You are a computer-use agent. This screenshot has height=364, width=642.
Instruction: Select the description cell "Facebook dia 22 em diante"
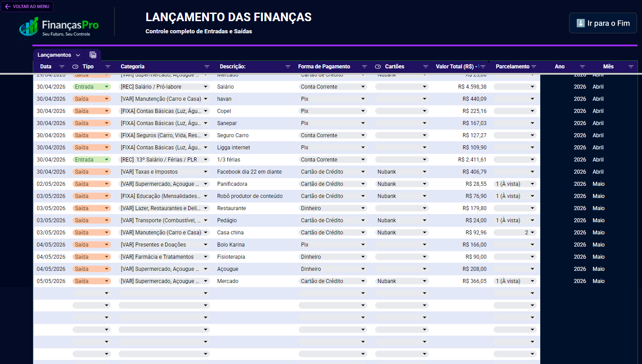coord(249,172)
